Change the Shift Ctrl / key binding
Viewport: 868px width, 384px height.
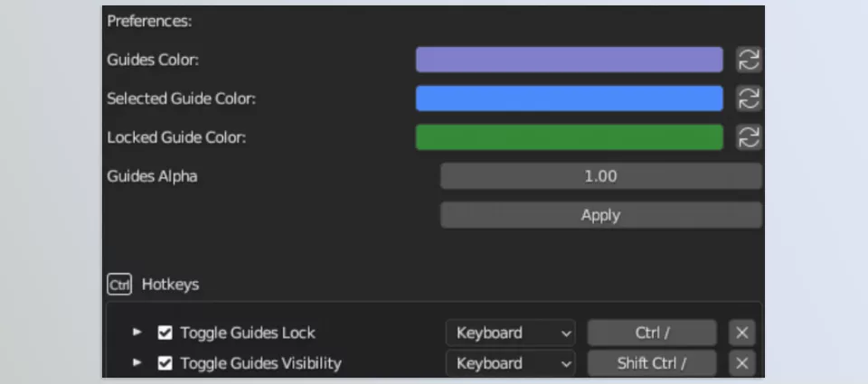[x=652, y=363]
